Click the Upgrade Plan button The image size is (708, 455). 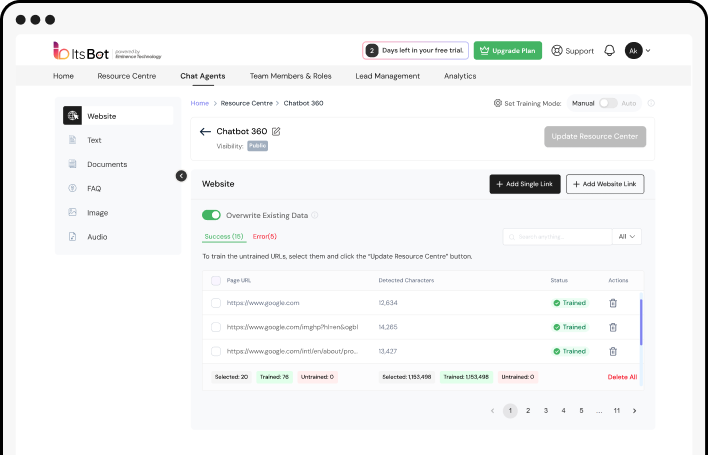(508, 50)
